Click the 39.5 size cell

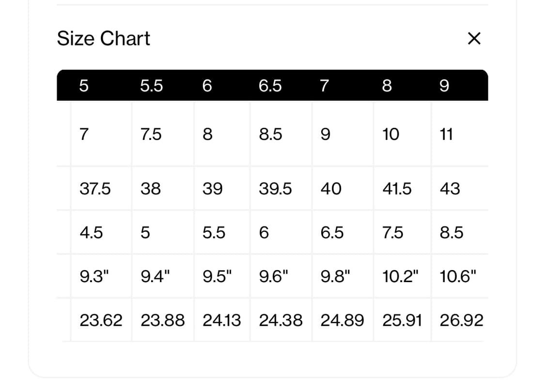coord(275,188)
